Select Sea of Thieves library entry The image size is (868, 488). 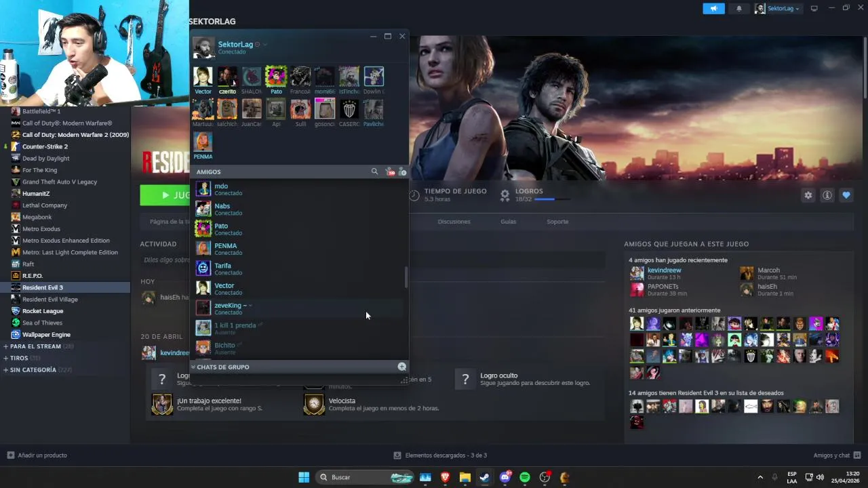(x=42, y=323)
